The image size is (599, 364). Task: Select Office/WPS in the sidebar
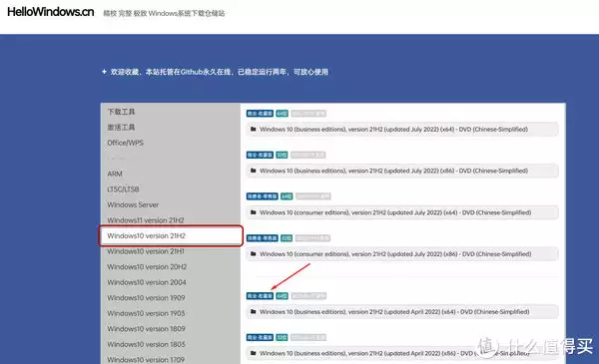[126, 143]
